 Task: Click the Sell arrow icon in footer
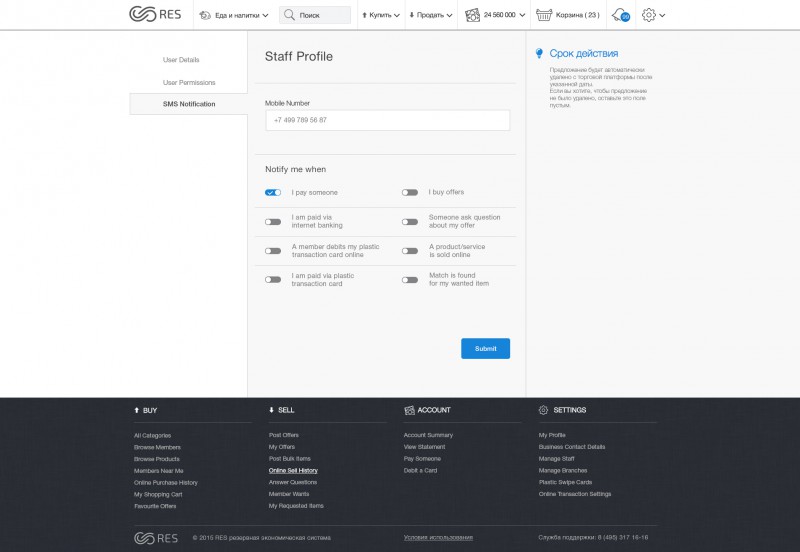[271, 410]
